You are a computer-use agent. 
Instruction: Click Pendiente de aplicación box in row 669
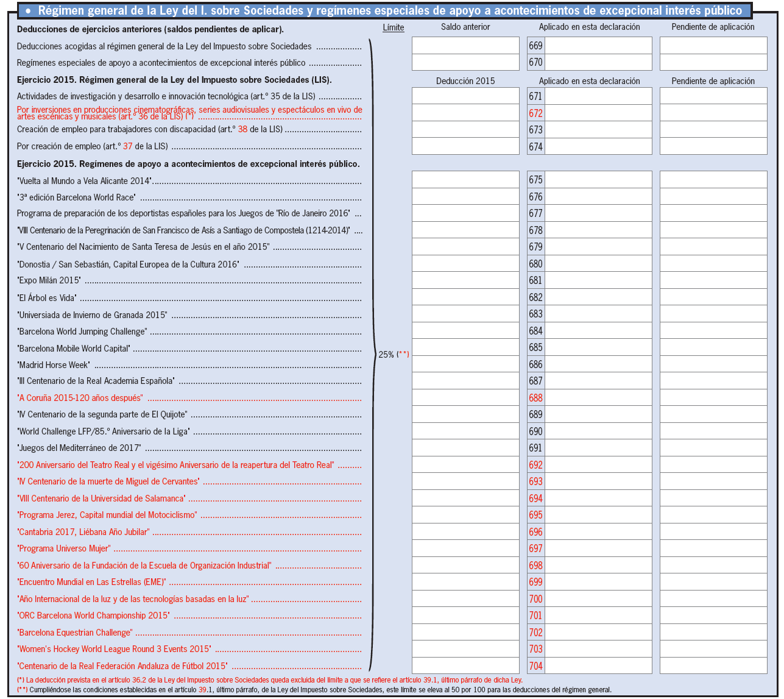713,46
